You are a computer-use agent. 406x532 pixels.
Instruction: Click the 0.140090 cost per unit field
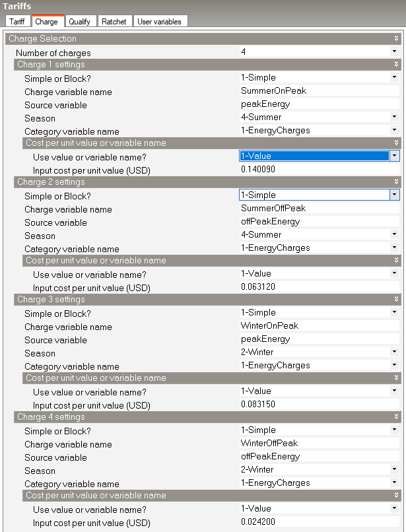tap(317, 170)
